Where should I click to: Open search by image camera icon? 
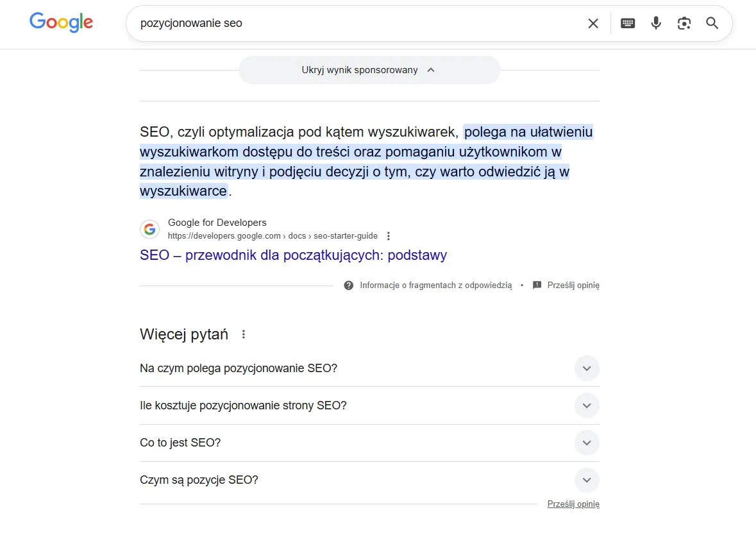[x=684, y=24]
